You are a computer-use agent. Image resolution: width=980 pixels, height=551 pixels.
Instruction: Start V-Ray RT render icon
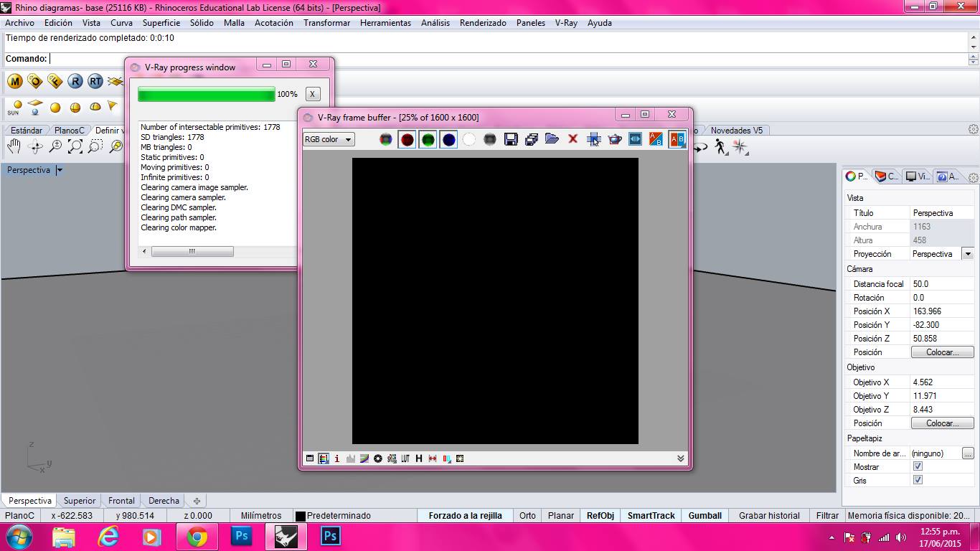[95, 81]
